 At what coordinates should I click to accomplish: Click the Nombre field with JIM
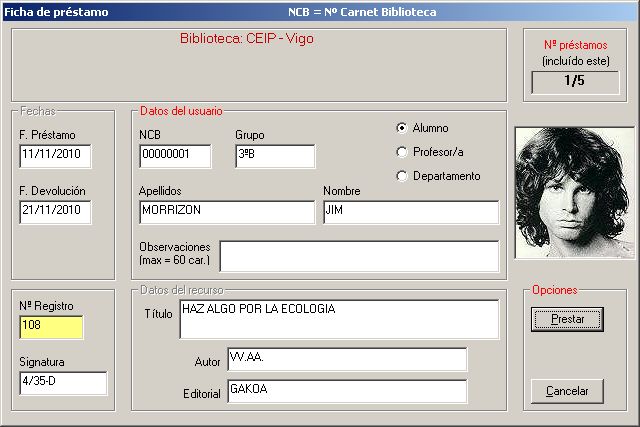tap(411, 212)
